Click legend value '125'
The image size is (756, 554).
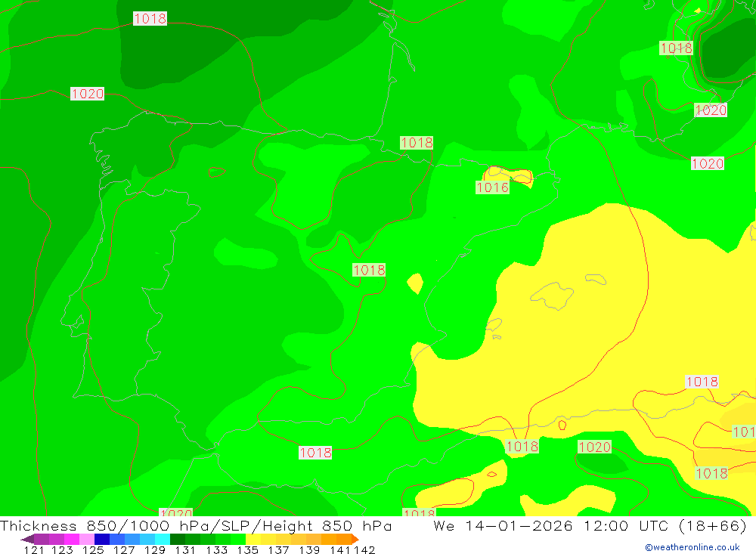pyautogui.click(x=92, y=549)
